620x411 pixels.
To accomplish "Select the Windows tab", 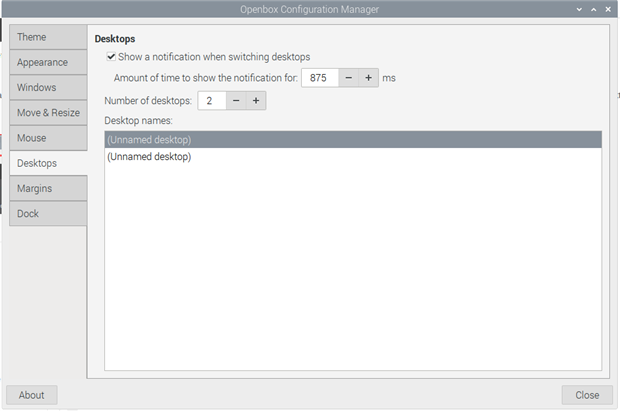I will (x=48, y=87).
